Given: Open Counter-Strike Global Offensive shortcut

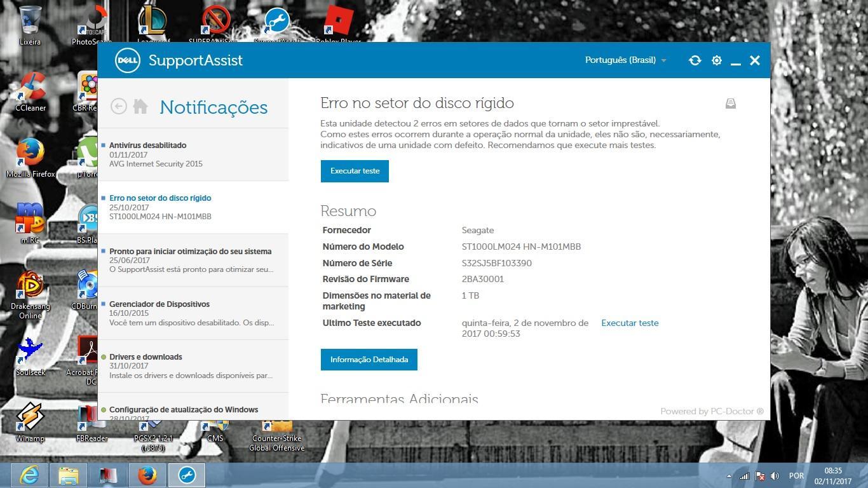Looking at the screenshot, I should [276, 435].
